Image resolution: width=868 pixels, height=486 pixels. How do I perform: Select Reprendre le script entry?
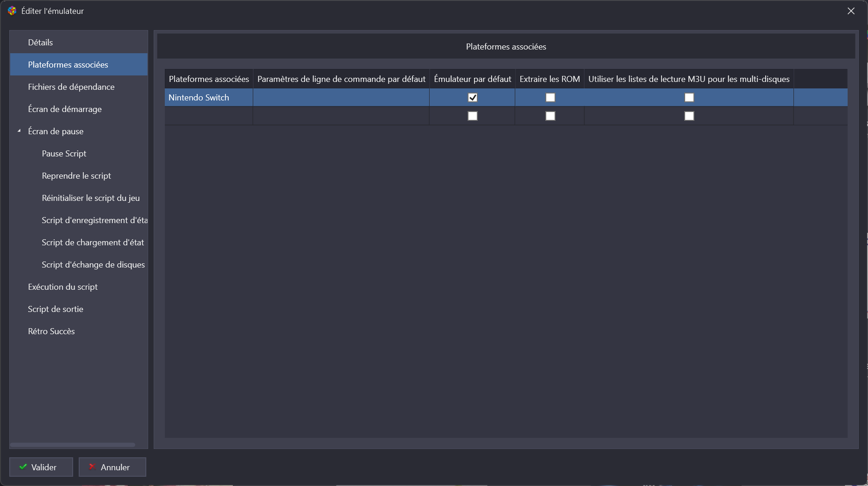[76, 176]
